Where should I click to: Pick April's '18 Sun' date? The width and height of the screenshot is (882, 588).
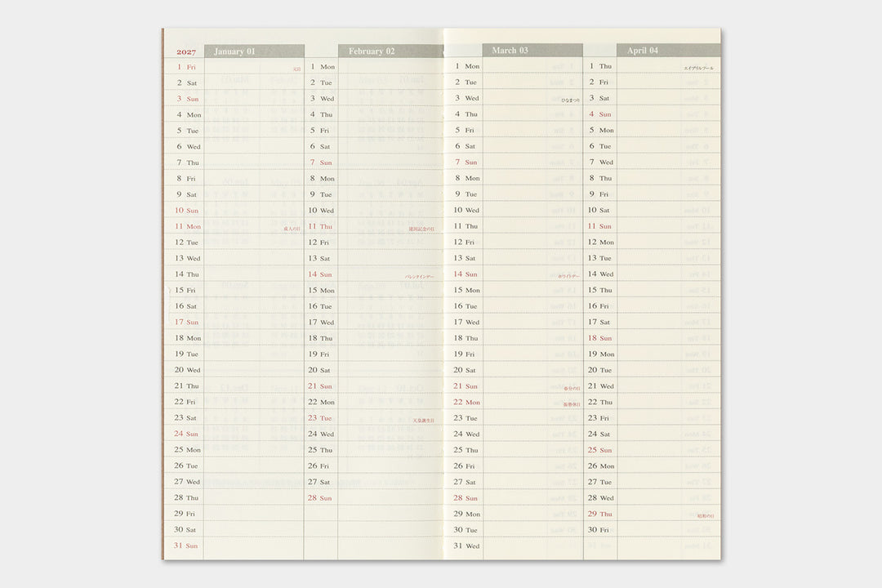(x=599, y=338)
